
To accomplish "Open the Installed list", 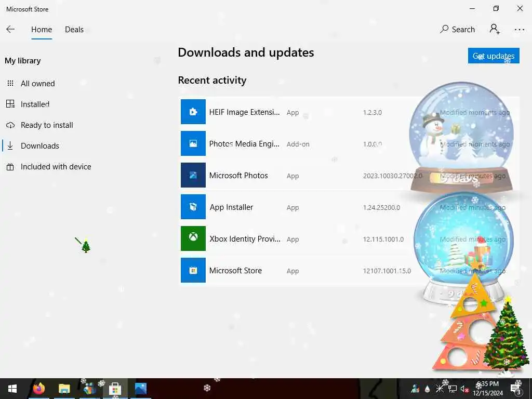I will [35, 104].
